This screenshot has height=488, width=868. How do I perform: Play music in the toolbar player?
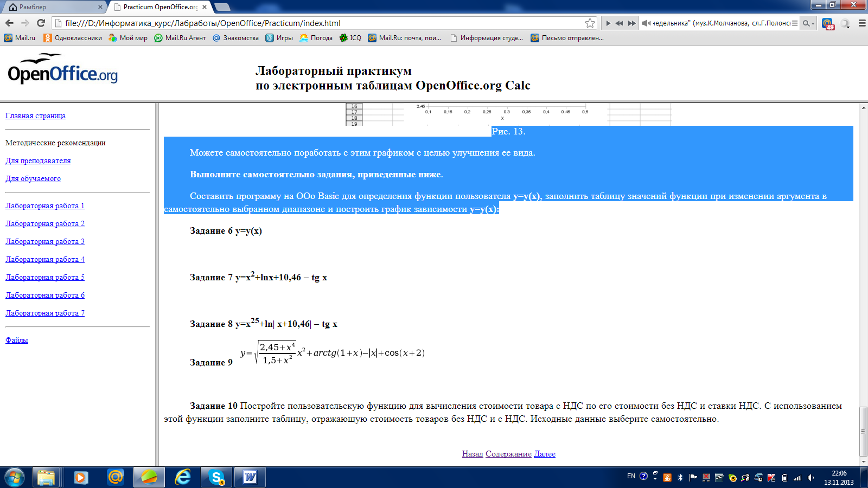(608, 23)
